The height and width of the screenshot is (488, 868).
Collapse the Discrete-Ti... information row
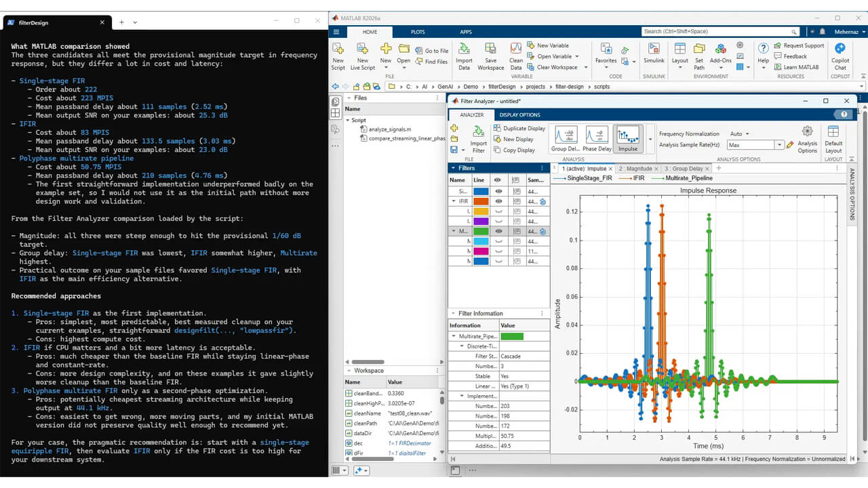462,346
